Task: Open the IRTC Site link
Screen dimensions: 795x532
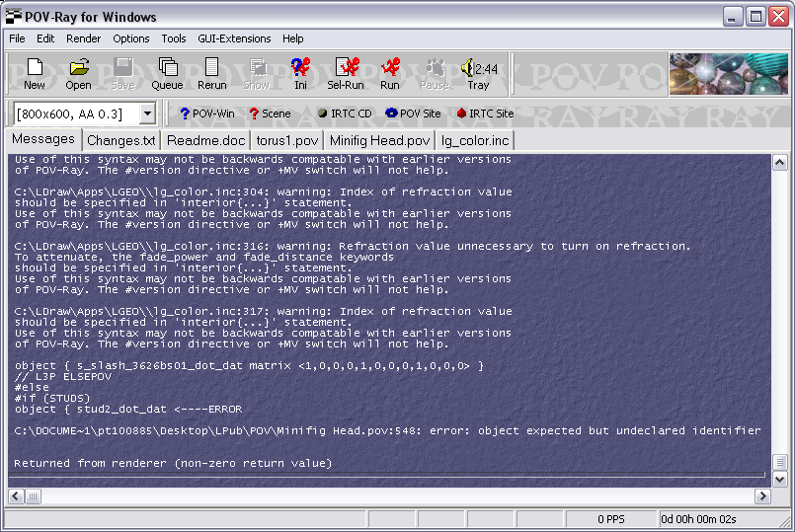Action: [x=485, y=114]
